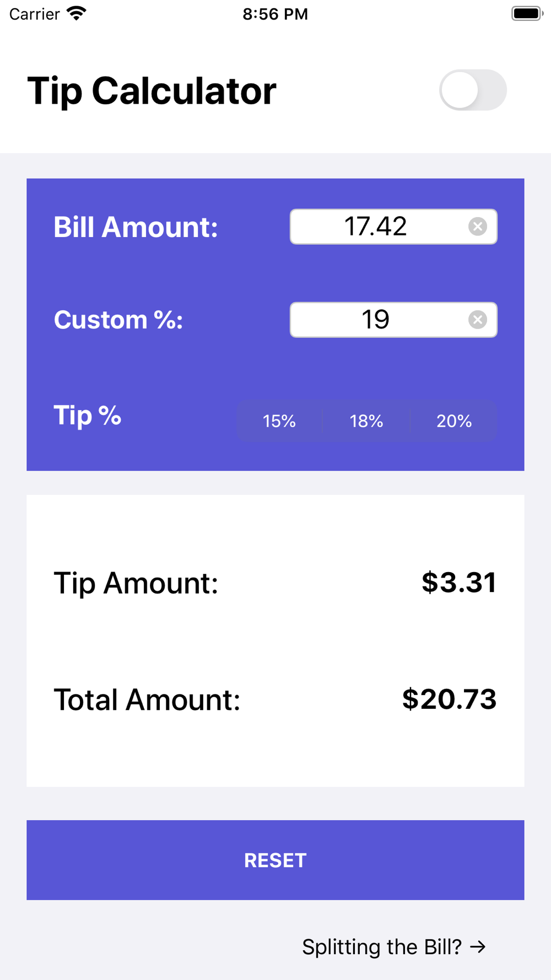Screen dimensions: 551x980
Task: Tap the 8:56 PM clock in the status bar
Action: [x=275, y=14]
